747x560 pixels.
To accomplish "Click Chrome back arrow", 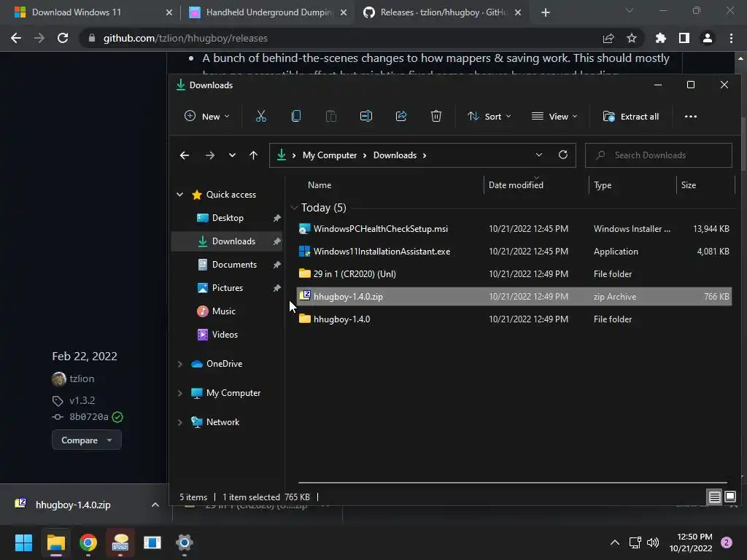I will (16, 38).
